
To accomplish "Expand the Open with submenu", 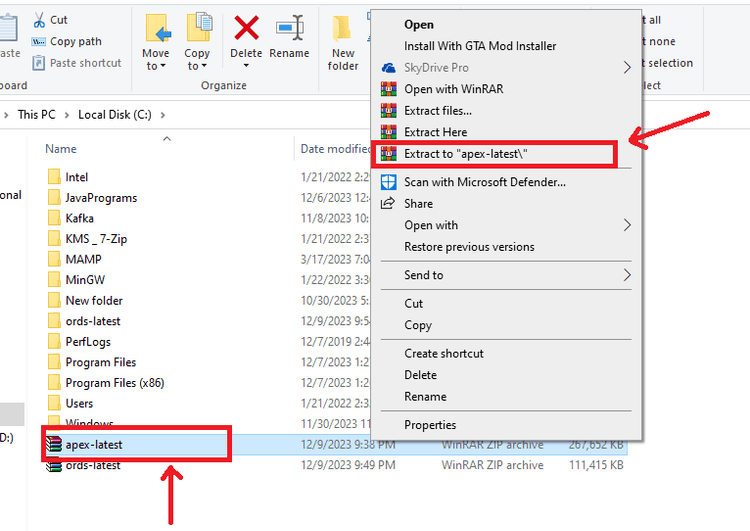I will coord(431,225).
